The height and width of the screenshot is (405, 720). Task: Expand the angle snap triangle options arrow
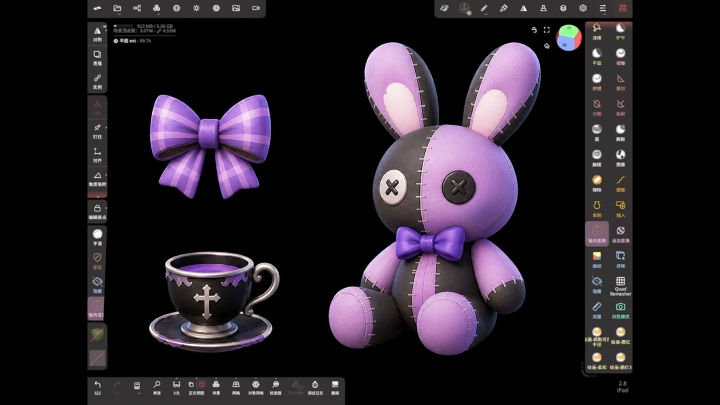tap(106, 175)
